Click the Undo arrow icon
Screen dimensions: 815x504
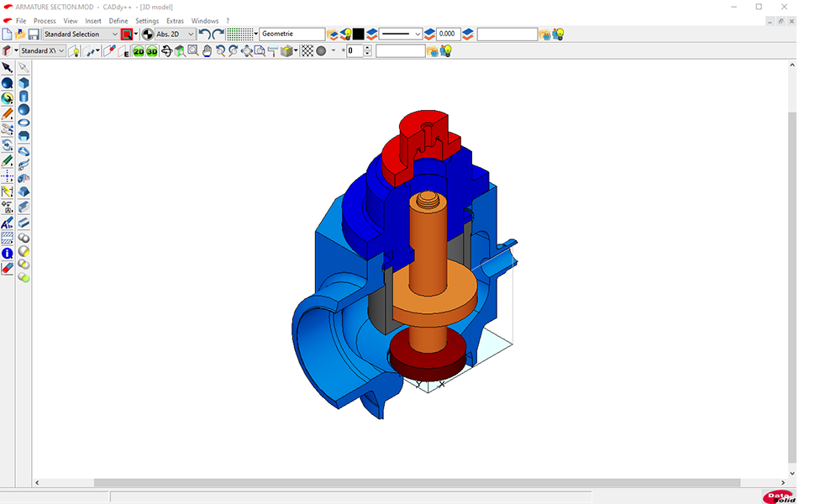[205, 34]
